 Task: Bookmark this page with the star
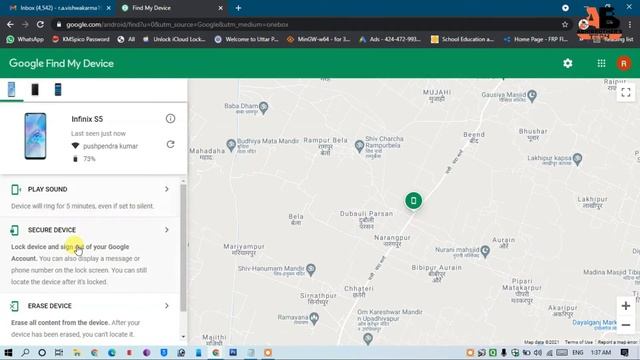pyautogui.click(x=565, y=24)
